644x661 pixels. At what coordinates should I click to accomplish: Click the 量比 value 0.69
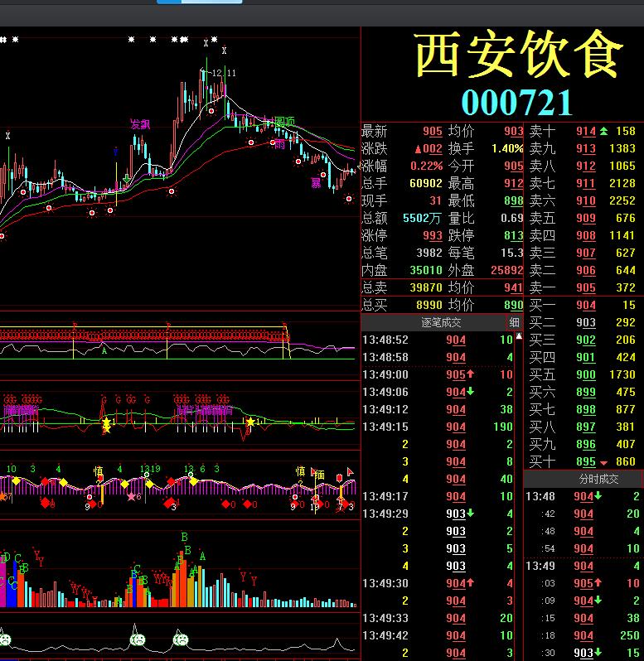tap(512, 218)
